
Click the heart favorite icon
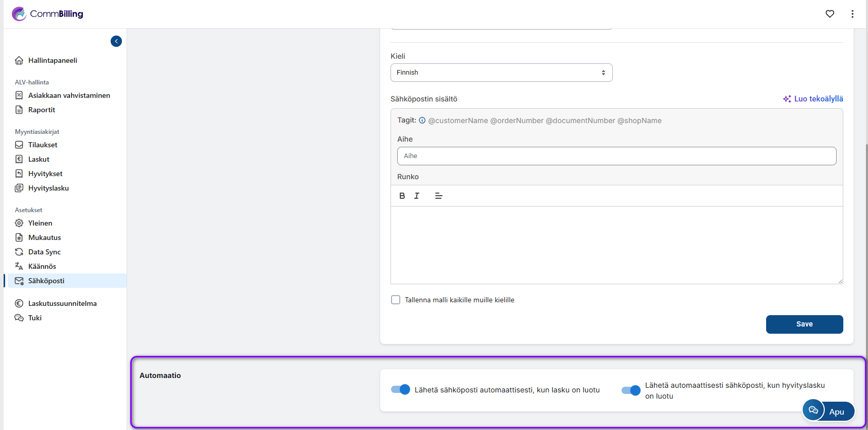click(x=829, y=14)
